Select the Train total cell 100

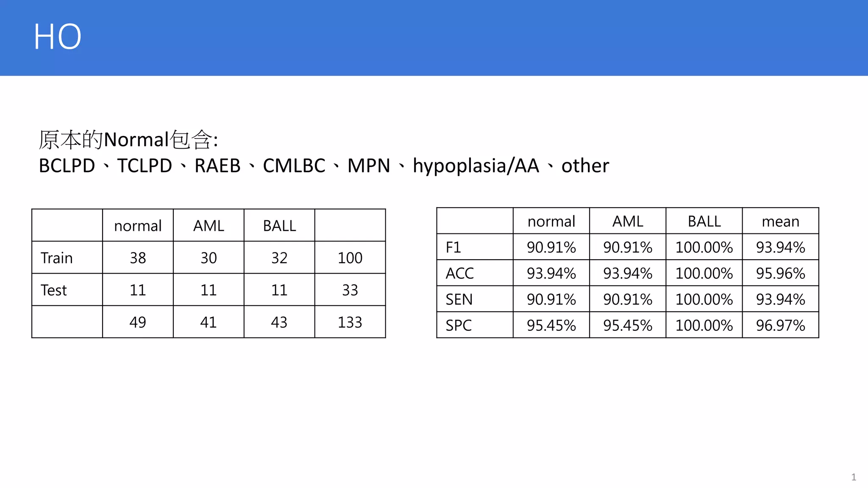[350, 258]
